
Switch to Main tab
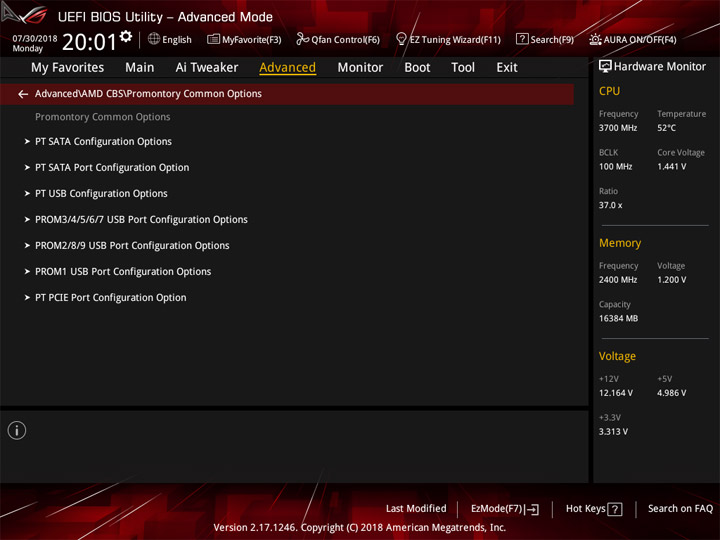(x=140, y=68)
